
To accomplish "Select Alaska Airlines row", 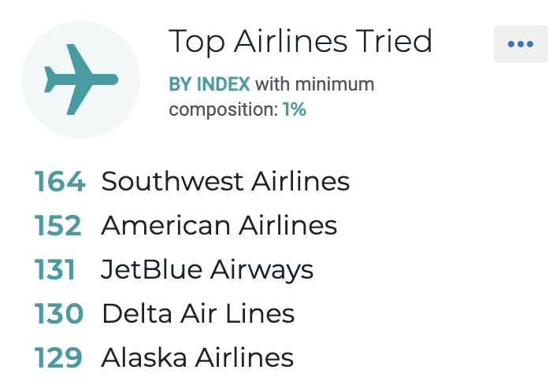I will coord(164,357).
